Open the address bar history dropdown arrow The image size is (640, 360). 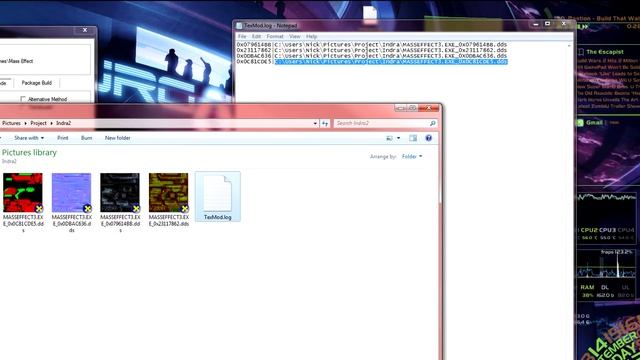coord(315,123)
